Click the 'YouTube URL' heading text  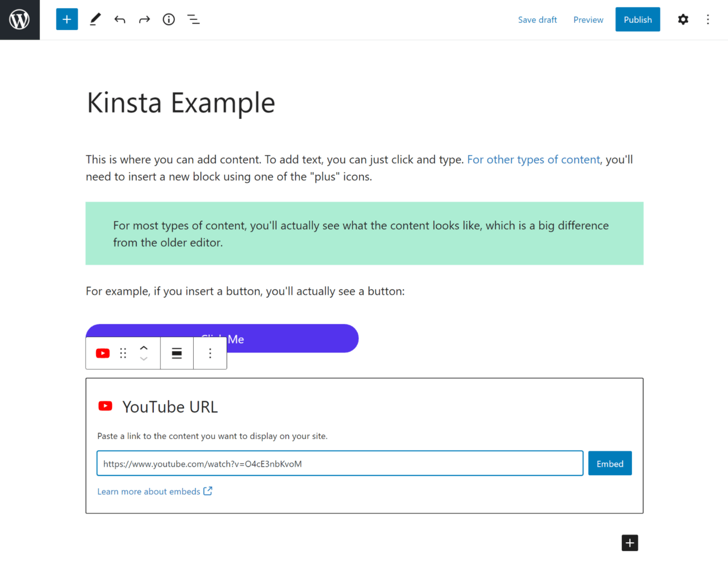170,406
